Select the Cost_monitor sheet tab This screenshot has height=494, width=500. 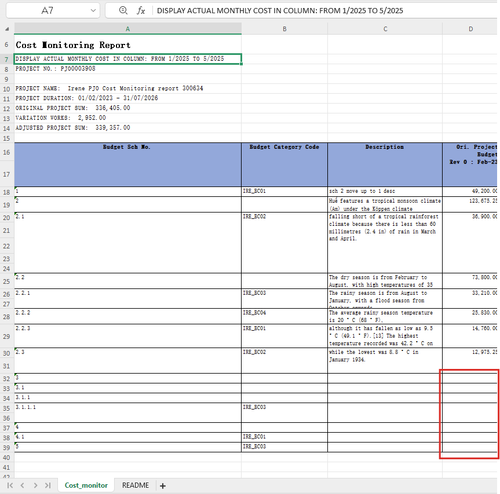pos(86,485)
